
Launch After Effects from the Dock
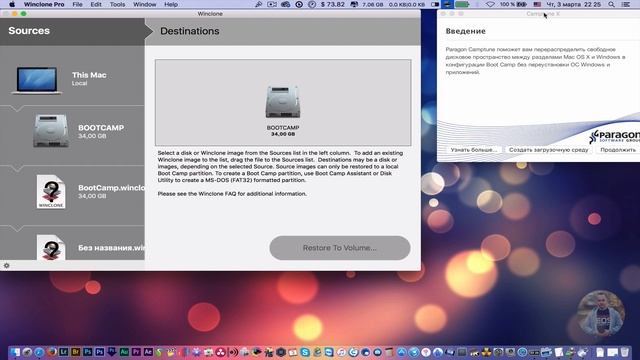click(x=148, y=352)
